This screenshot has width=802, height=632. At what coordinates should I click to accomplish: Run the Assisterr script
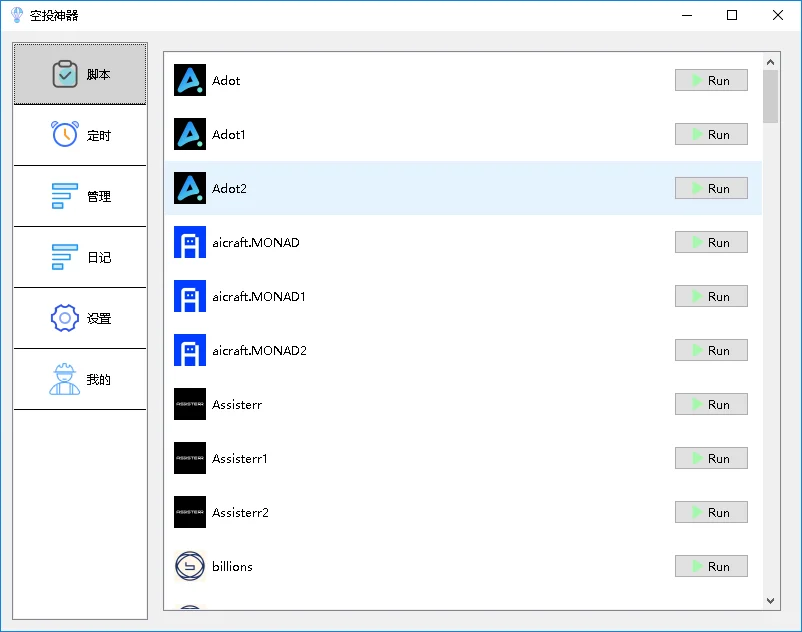(x=711, y=404)
